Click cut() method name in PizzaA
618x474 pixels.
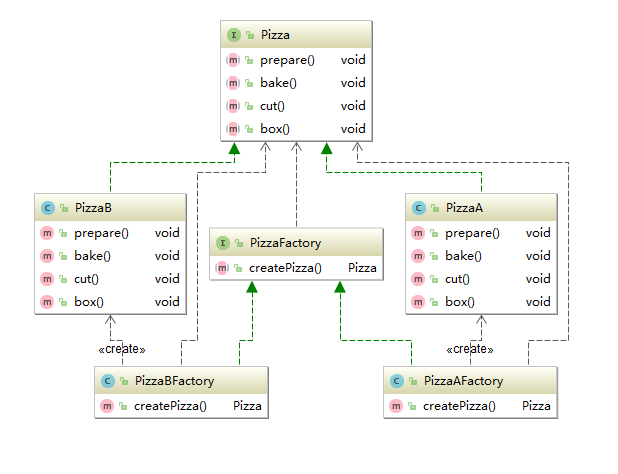(x=457, y=279)
